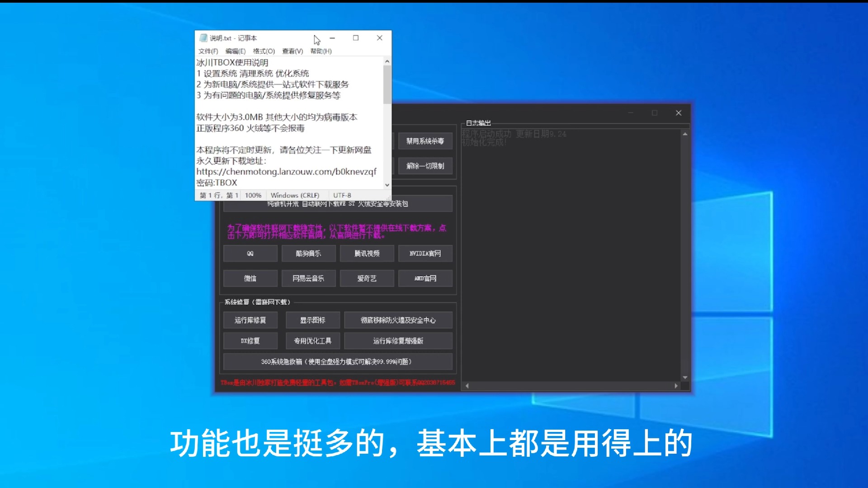Click the 运行库修复增强版 button

pos(398,341)
